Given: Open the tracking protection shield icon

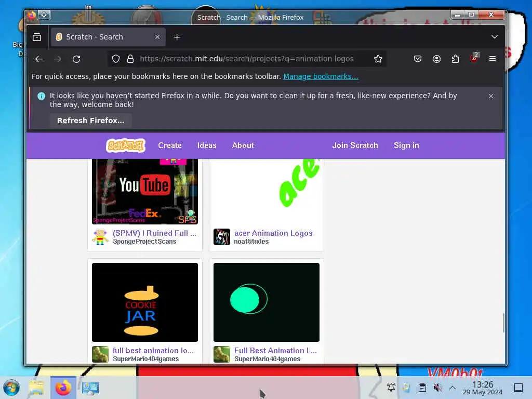Looking at the screenshot, I should 116,59.
